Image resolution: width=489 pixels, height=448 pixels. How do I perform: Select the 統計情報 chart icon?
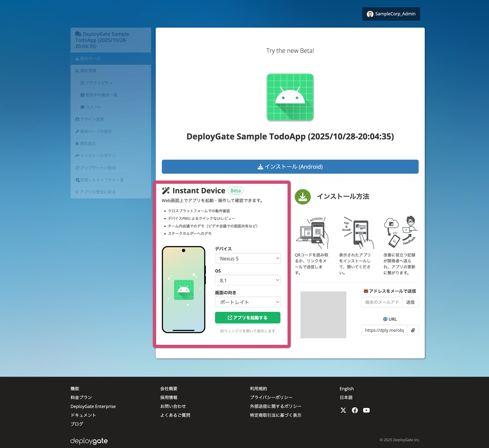(x=77, y=71)
